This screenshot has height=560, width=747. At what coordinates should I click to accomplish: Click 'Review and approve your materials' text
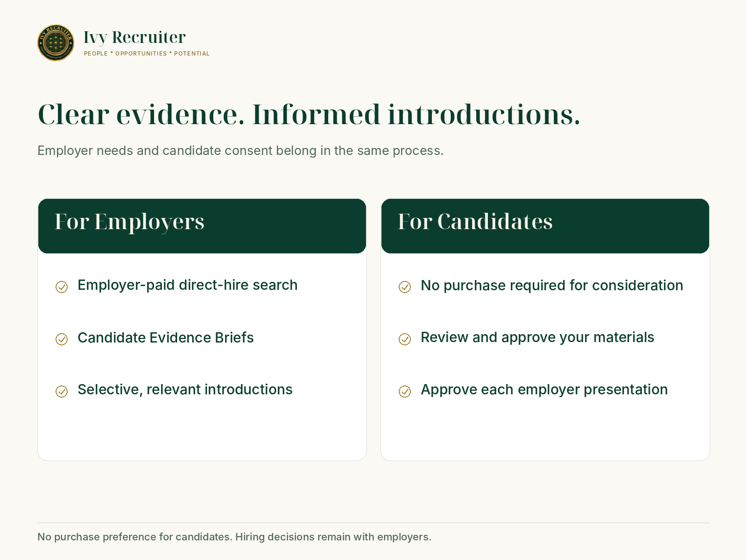[537, 337]
